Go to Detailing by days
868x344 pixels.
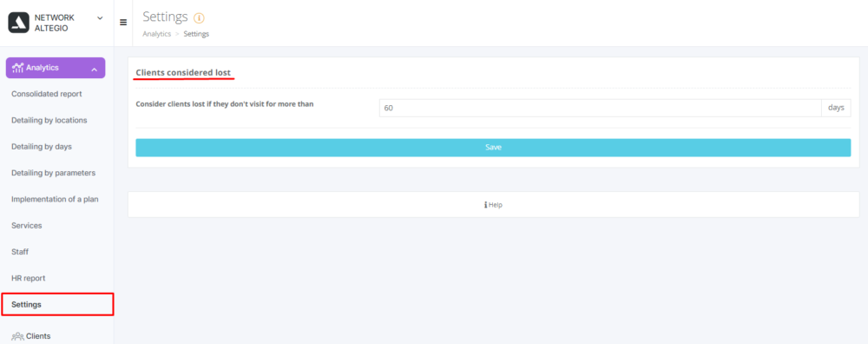[x=42, y=147]
